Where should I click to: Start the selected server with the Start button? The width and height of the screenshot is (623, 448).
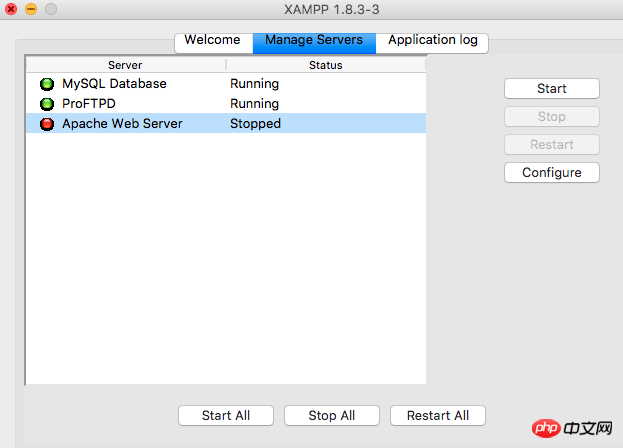coord(552,89)
